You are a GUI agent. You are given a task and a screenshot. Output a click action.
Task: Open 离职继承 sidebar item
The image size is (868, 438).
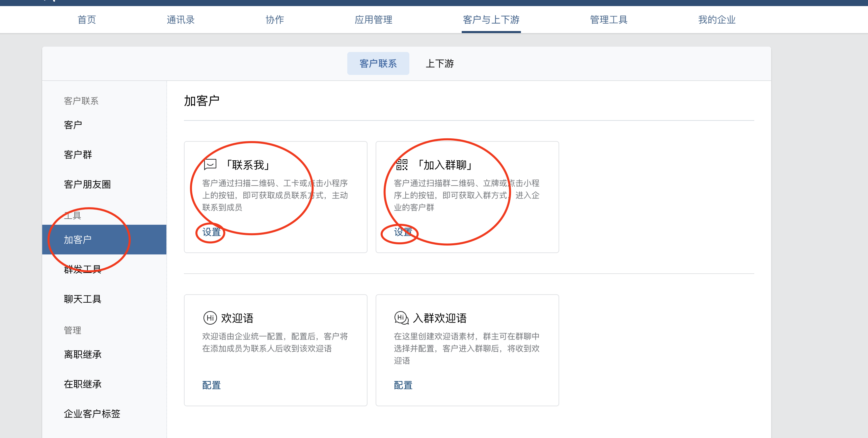(x=83, y=354)
